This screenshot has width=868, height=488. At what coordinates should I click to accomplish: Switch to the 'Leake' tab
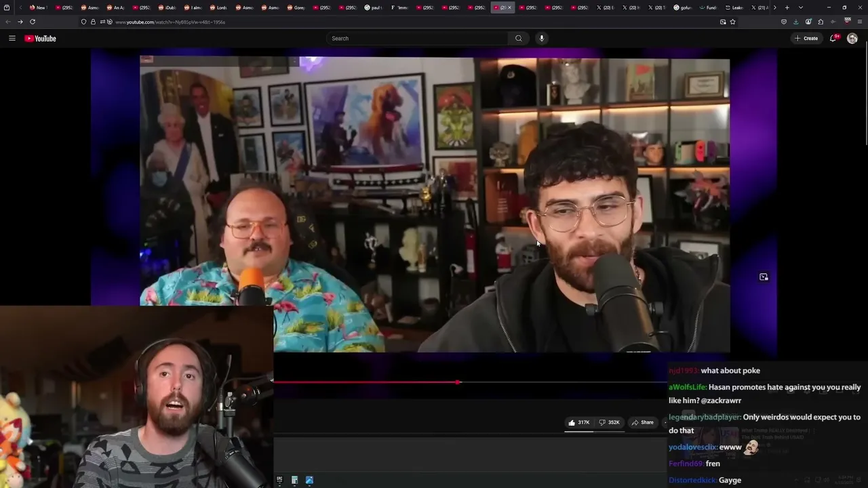point(733,7)
